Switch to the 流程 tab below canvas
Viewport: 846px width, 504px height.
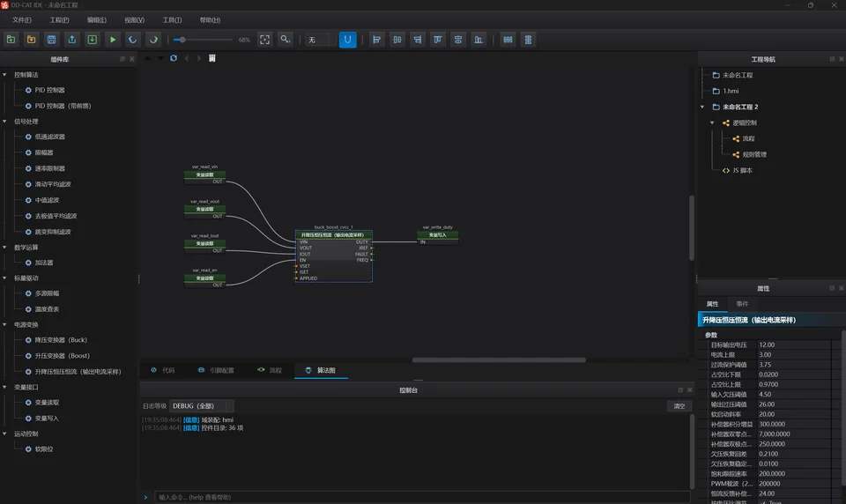pos(270,370)
